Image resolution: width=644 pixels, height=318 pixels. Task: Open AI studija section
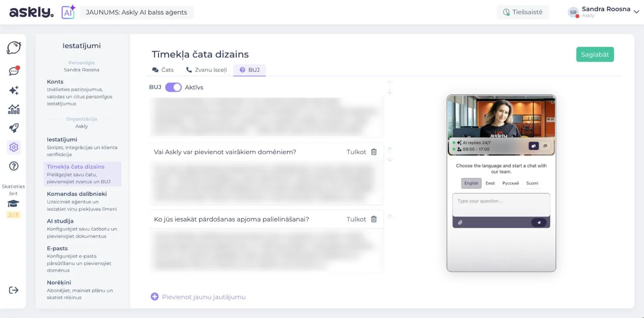82,228
